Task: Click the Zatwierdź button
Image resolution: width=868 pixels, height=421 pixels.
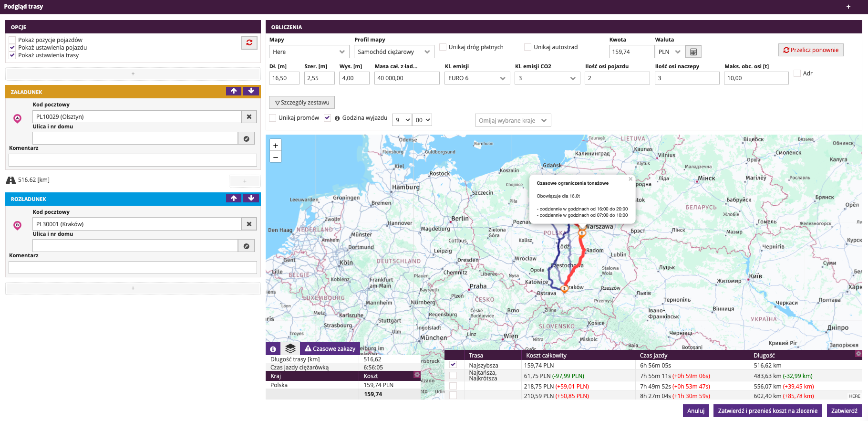Action: point(844,410)
